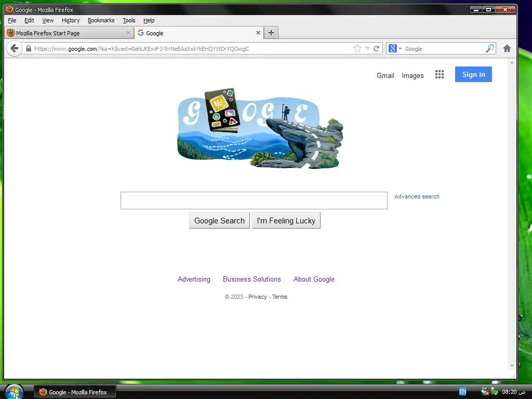Click the security shield tray icon

[495, 392]
